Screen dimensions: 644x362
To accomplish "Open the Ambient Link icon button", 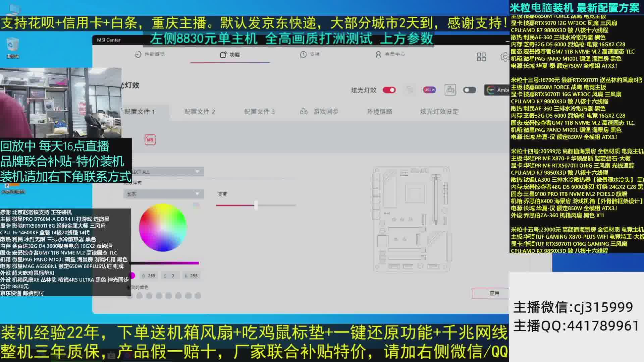I will pyautogui.click(x=497, y=90).
